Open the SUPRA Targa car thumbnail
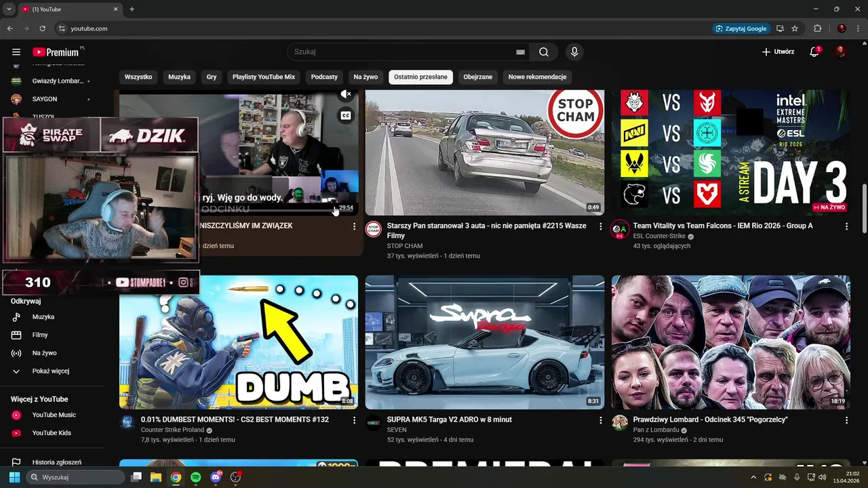Screen dimensions: 868x488 (x=485, y=342)
